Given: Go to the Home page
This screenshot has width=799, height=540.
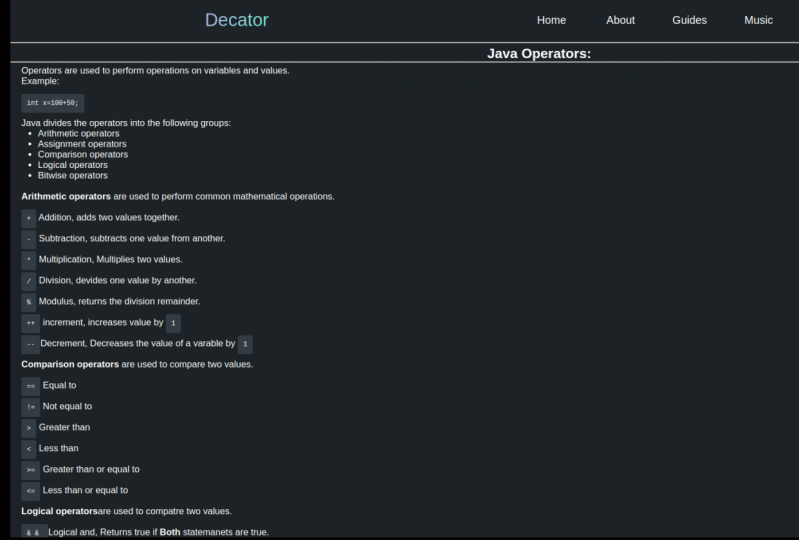Looking at the screenshot, I should (x=551, y=20).
